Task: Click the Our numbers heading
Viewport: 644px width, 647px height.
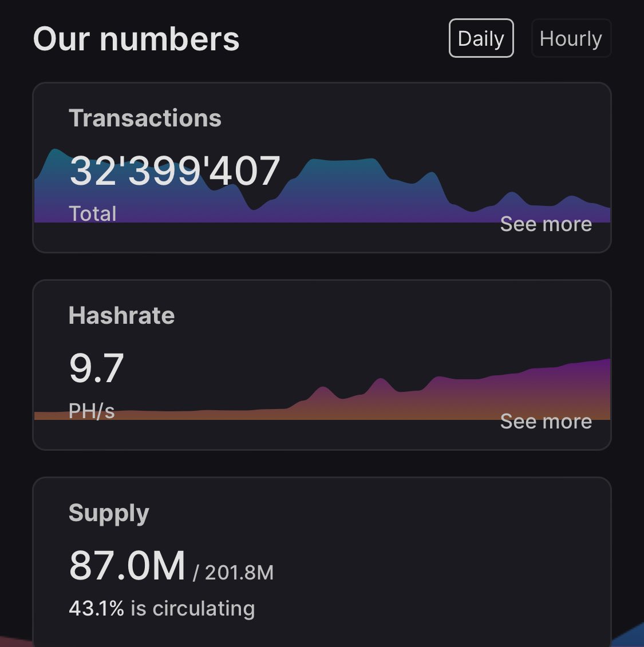Action: [x=136, y=39]
